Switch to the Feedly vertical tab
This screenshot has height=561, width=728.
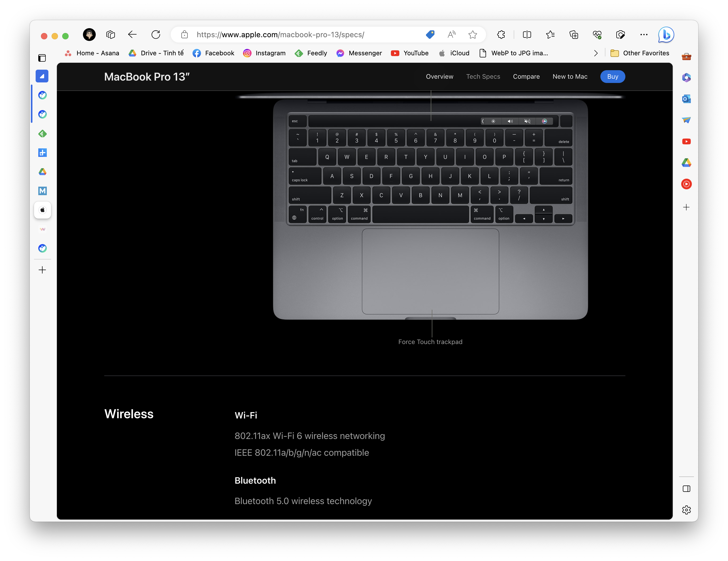[42, 134]
